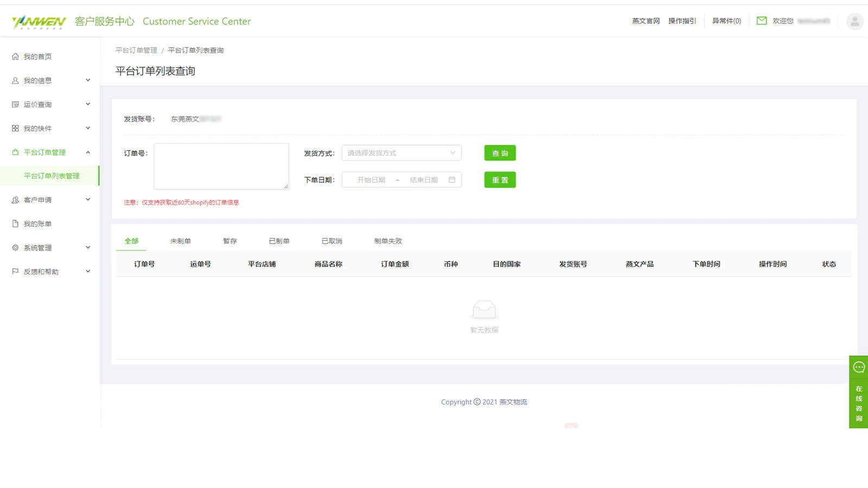This screenshot has height=488, width=868.
Task: Focus the 订单号 text area
Action: 221,166
